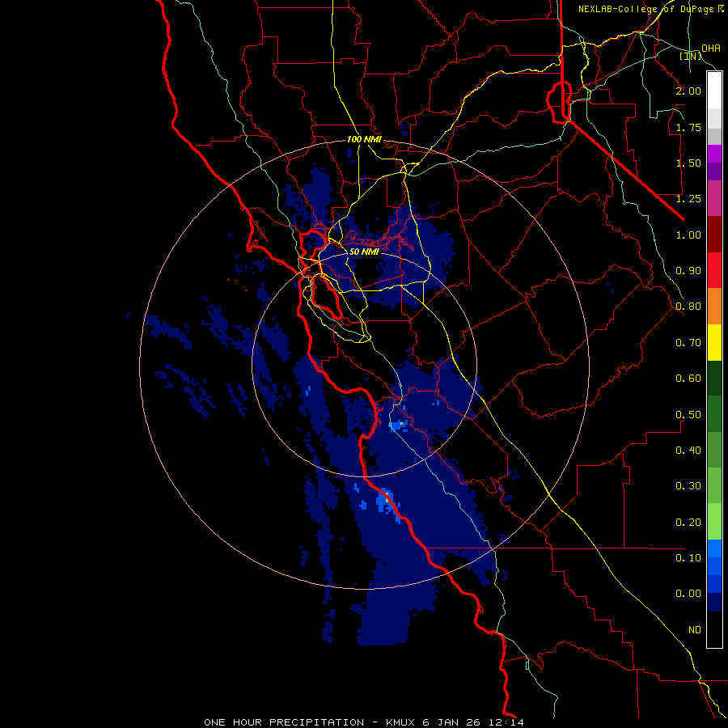Pick the black ND swatch at legend bottom
The height and width of the screenshot is (728, 728).
(x=714, y=629)
